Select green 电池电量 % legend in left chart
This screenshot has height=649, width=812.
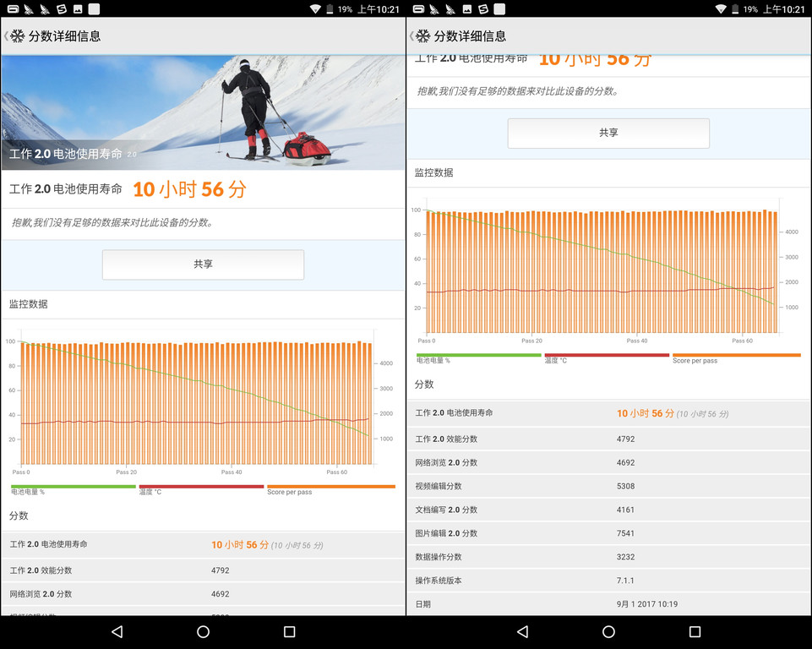click(x=73, y=489)
